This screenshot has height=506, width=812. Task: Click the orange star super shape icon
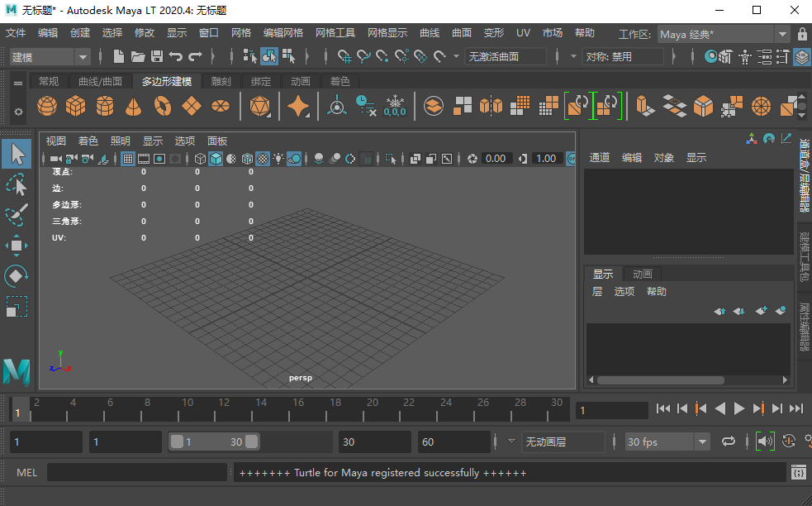pos(298,106)
